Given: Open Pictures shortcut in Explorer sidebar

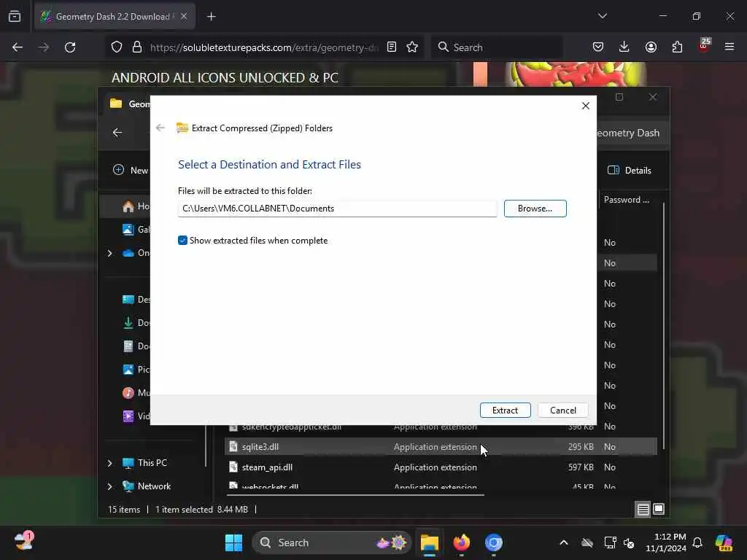Looking at the screenshot, I should click(x=136, y=369).
